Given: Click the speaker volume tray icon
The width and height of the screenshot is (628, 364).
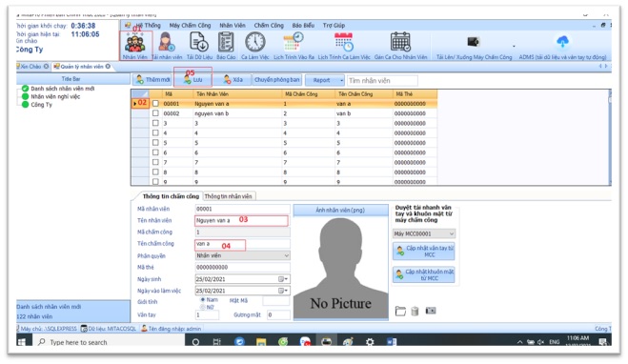Looking at the screenshot, I should point(540,342).
